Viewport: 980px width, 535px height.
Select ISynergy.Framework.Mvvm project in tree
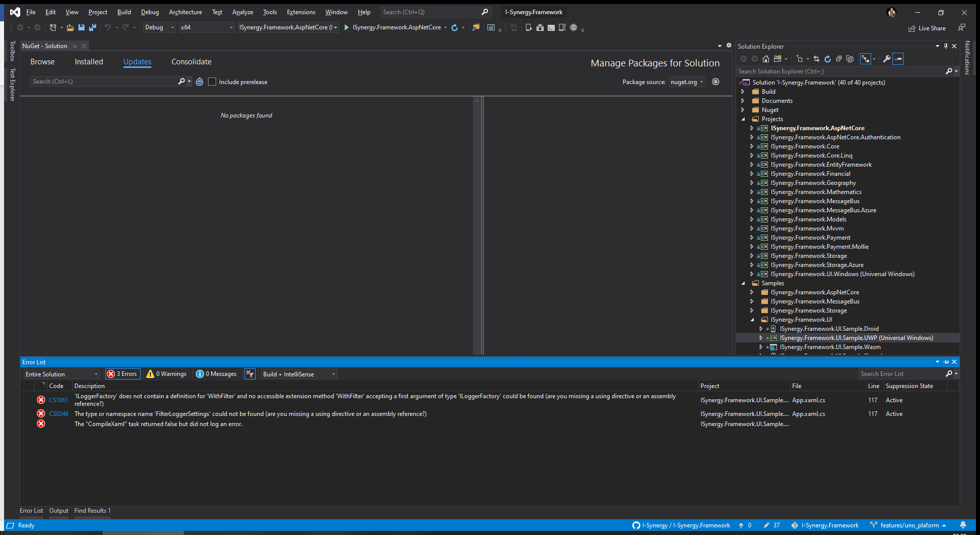[x=807, y=228]
